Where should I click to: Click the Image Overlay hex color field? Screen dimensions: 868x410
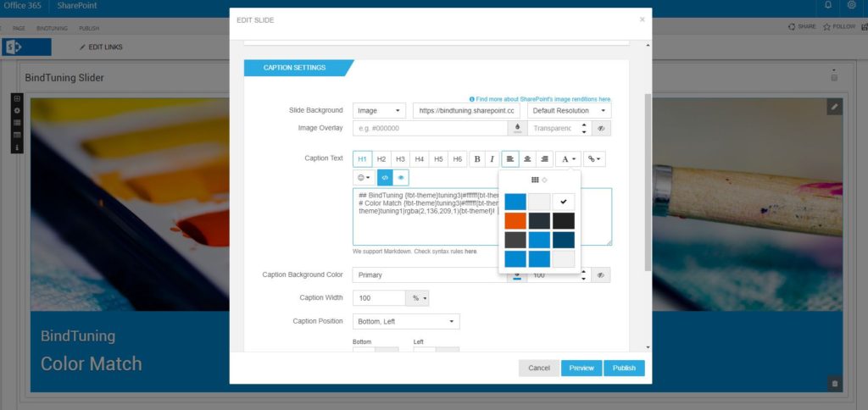[430, 129]
